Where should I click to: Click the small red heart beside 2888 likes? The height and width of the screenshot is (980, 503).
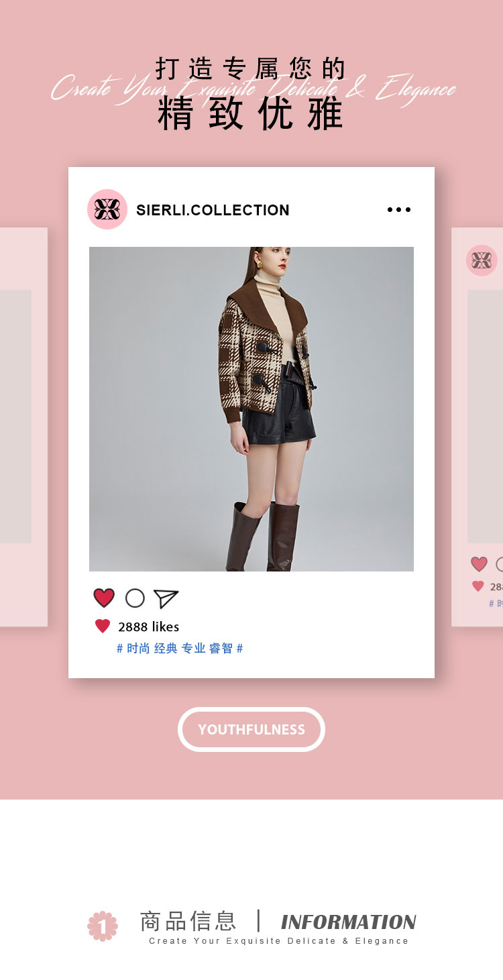pos(103,627)
